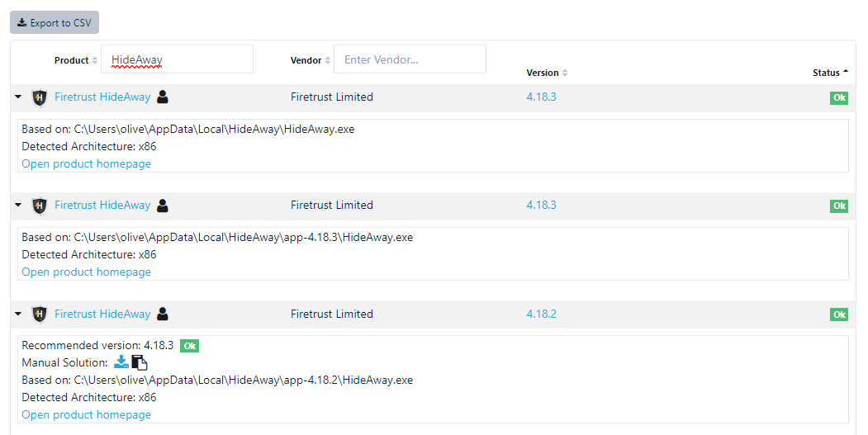Click Firetrust Limited vendor in 4.18.2 row
Image resolution: width=868 pixels, height=435 pixels.
point(331,314)
